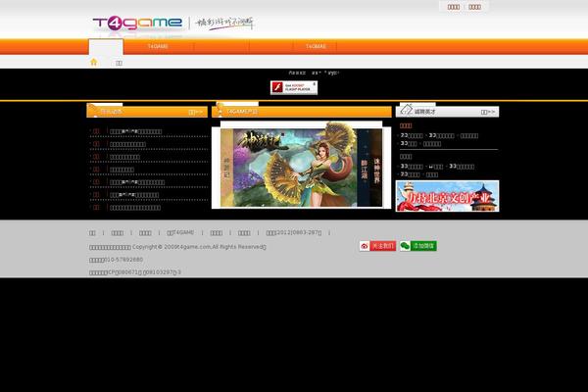Click the T4GAME products panel header
588x392 pixels.
302,112
